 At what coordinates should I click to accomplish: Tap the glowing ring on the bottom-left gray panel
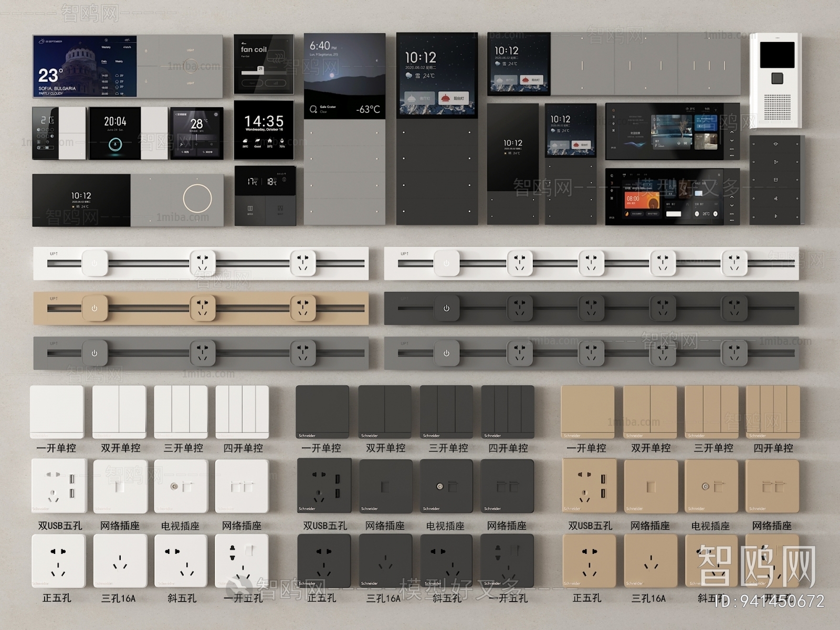(197, 199)
